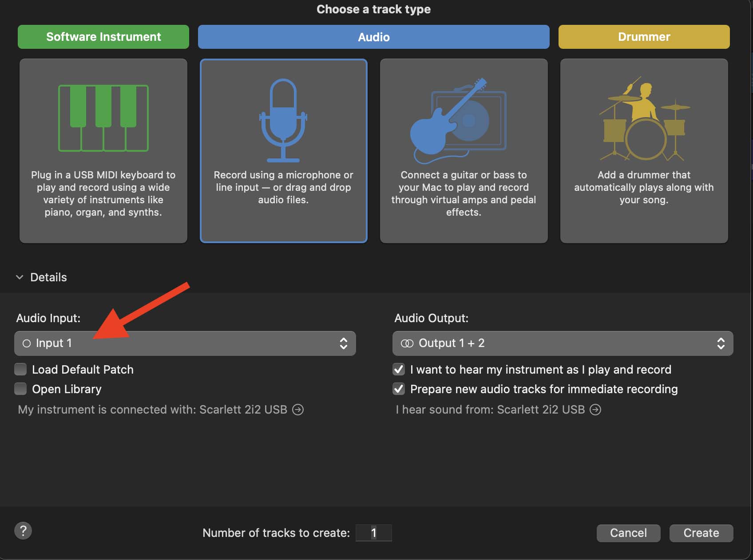The height and width of the screenshot is (560, 753).
Task: Select the drummer track card
Action: pos(644,151)
